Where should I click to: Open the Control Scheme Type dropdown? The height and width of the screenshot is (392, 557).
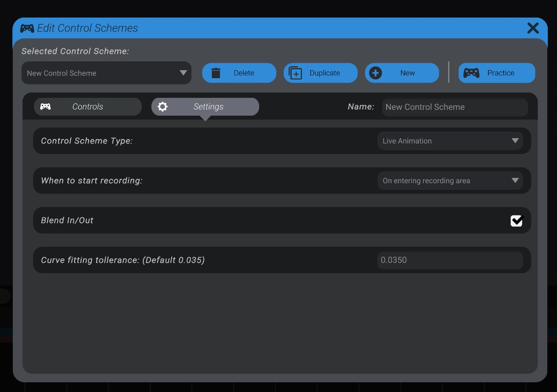[450, 140]
